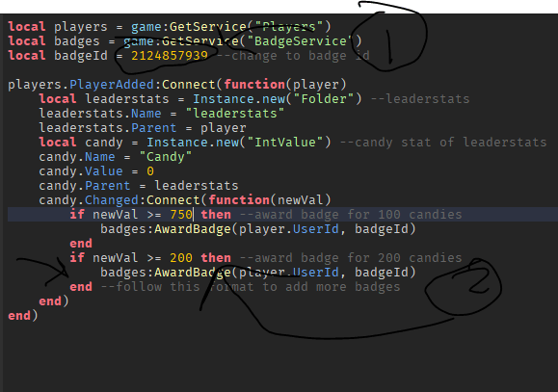The height and width of the screenshot is (392, 558).
Task: Click the function keyword on the PlayerAdded line
Action: click(254, 85)
